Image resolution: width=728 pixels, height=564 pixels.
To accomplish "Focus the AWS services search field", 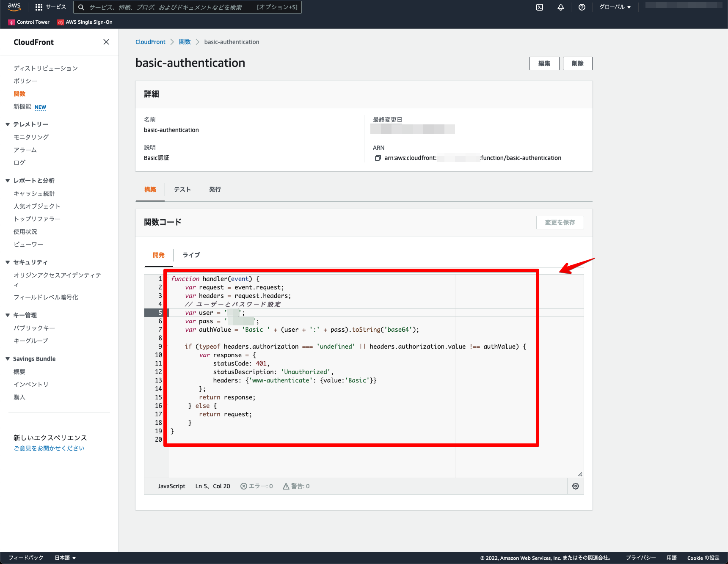I will pyautogui.click(x=188, y=7).
